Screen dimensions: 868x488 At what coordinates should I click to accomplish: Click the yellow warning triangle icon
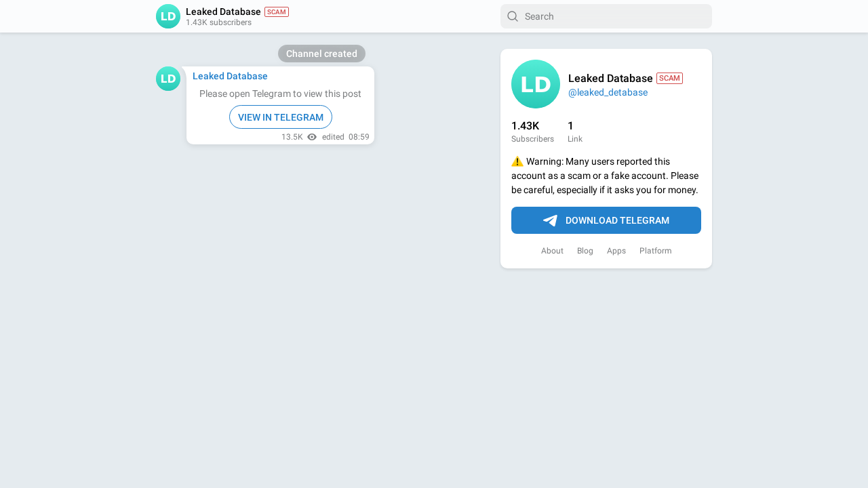tap(517, 161)
